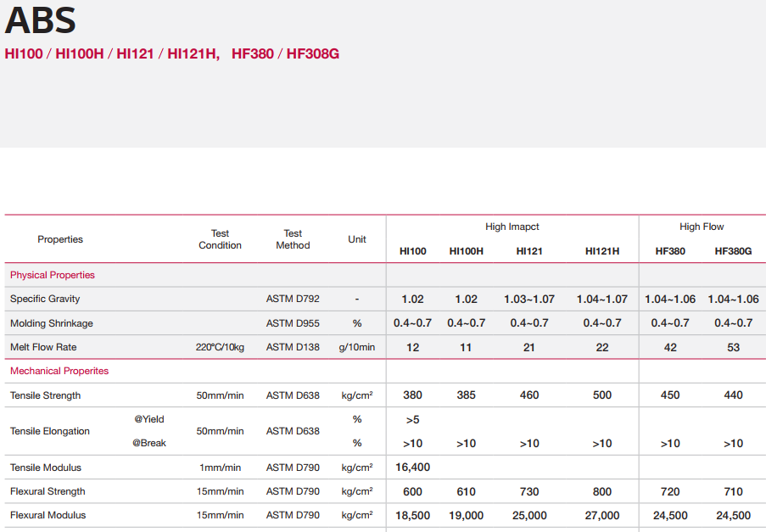Click the Test Method column header
Viewport: 766px width, 532px height.
(x=293, y=239)
